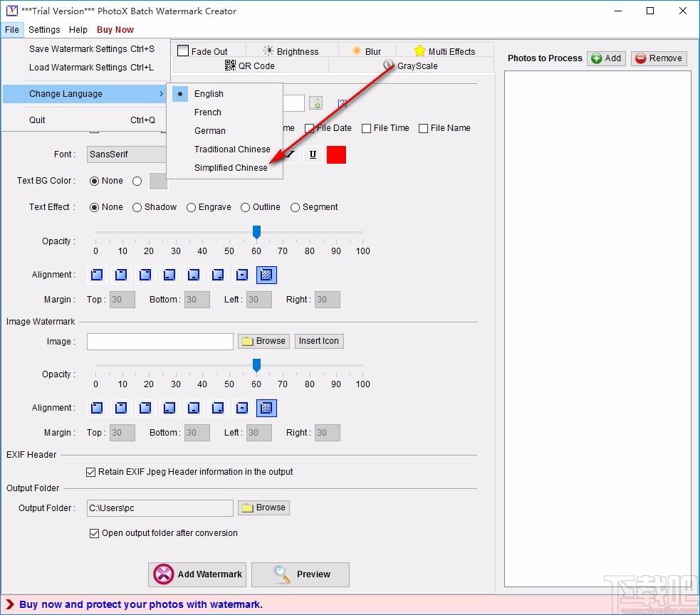
Task: Select German language
Action: (x=224, y=131)
